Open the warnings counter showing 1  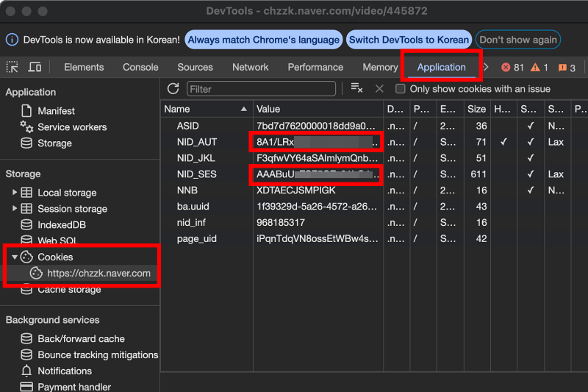pos(539,68)
